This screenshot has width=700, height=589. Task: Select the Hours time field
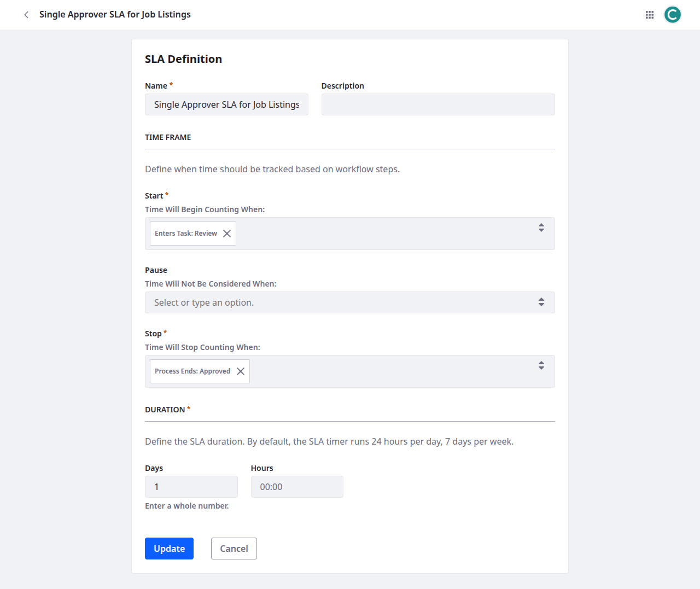[x=296, y=487]
